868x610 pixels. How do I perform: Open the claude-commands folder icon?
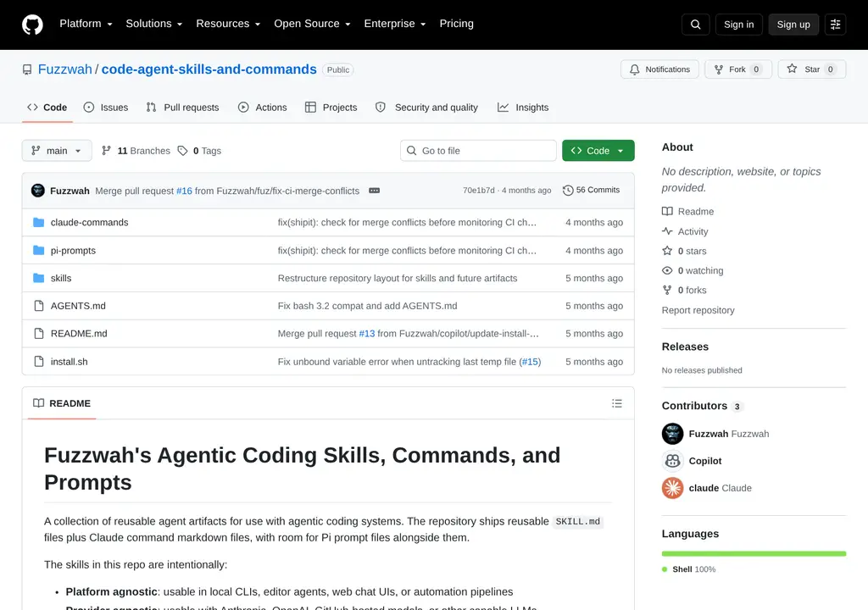click(x=38, y=223)
